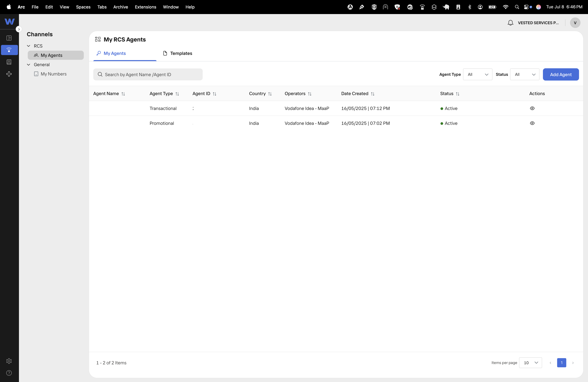588x382 pixels.
Task: Open the settings gear in sidebar
Action: click(x=9, y=361)
